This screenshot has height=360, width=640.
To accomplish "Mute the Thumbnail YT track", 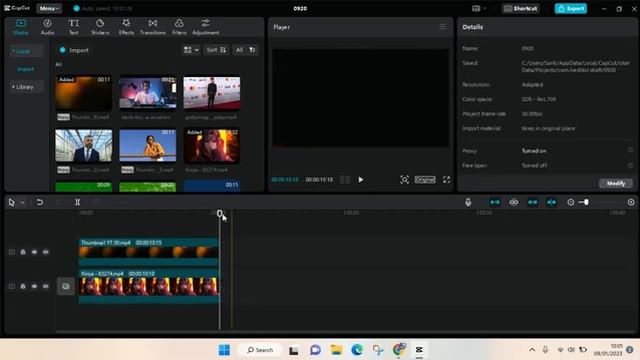I will pos(46,252).
